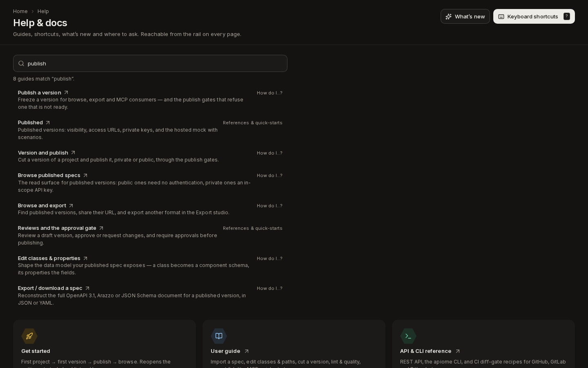This screenshot has width=588, height=368.
Task: Go to the Home breadcrumb
Action: click(20, 11)
